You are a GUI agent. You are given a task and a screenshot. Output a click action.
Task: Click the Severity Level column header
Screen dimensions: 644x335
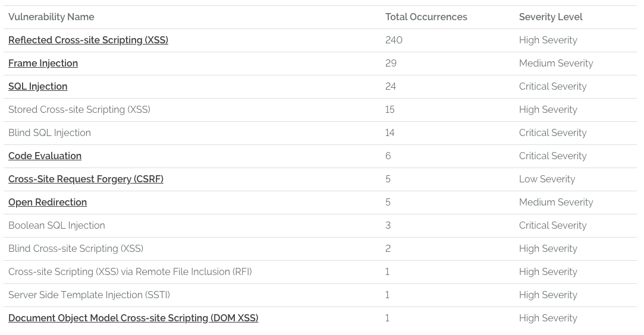[x=550, y=17]
